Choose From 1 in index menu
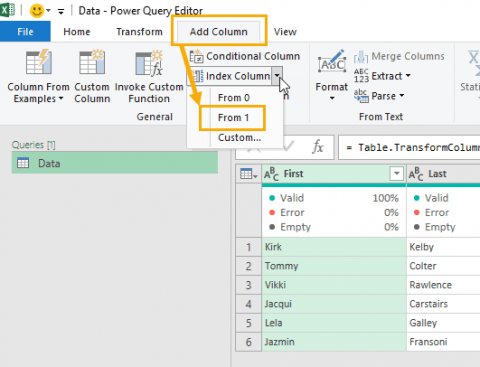480x367 pixels. [233, 117]
